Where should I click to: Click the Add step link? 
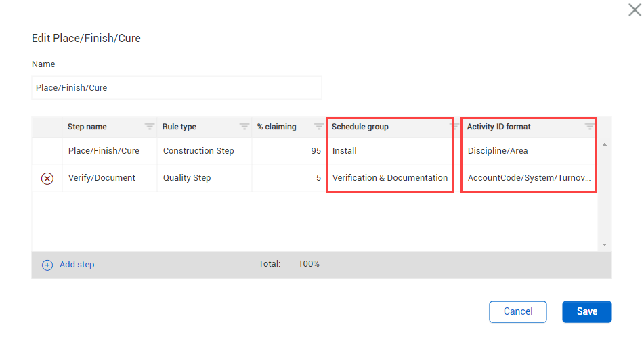77,265
